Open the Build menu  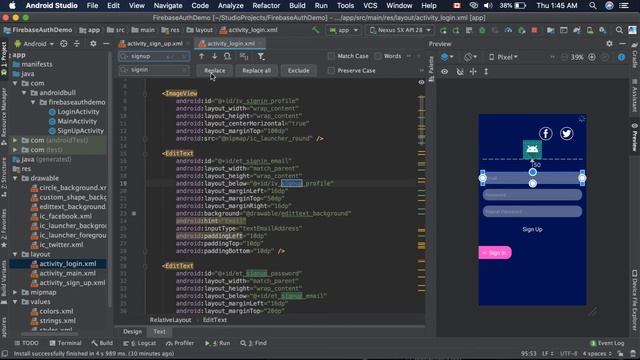pos(297,6)
